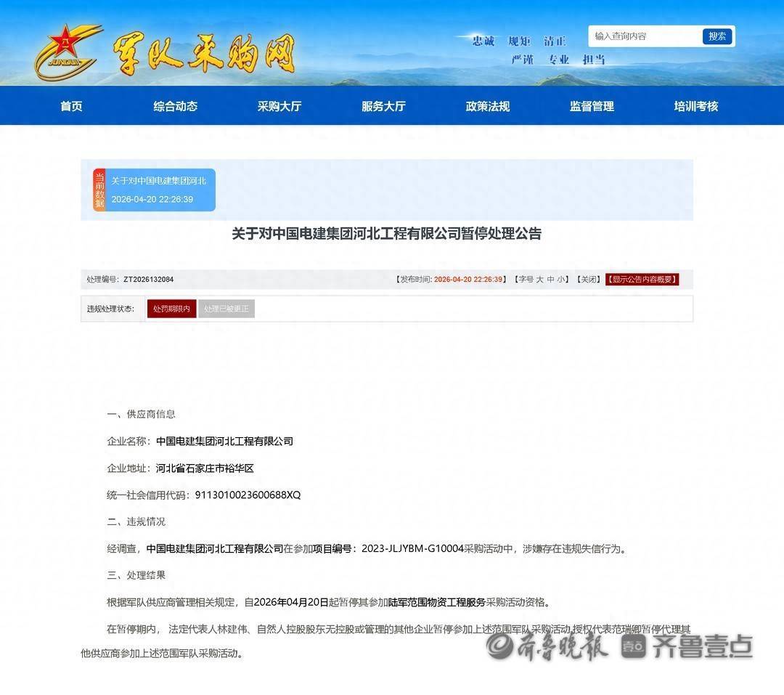Click the 搜索 search button

coord(717,36)
